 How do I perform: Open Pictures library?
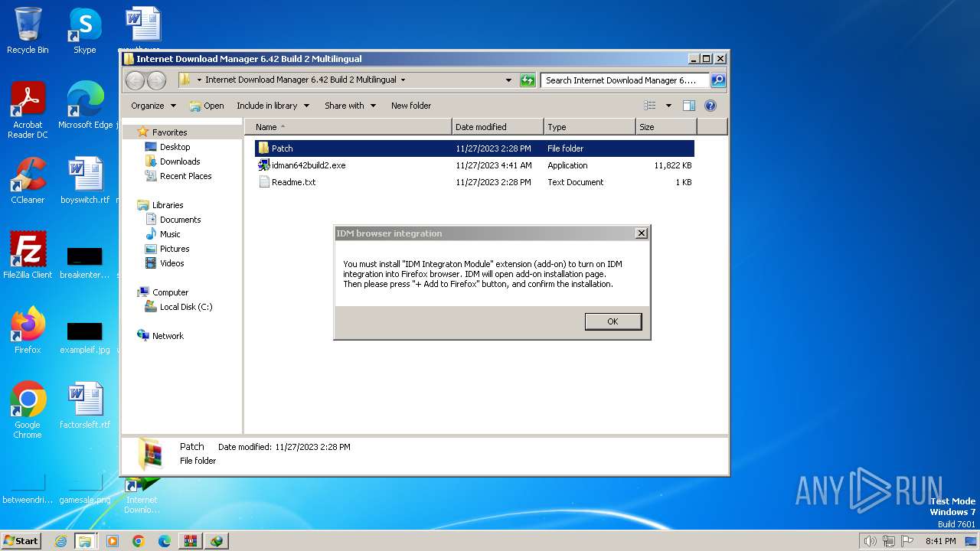coord(175,249)
